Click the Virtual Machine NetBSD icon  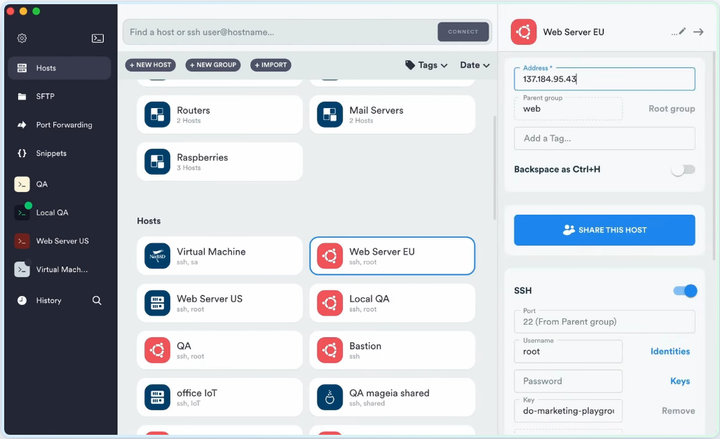[x=157, y=256]
